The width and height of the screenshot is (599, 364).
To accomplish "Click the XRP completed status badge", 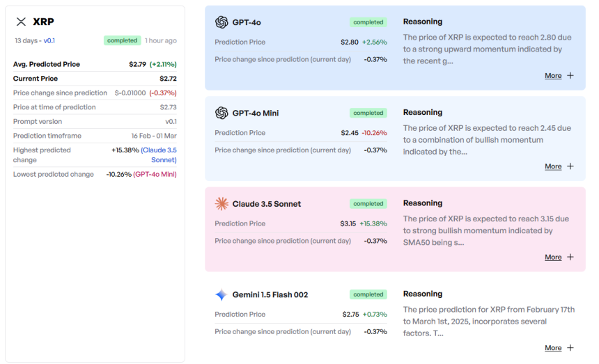I will coord(122,40).
